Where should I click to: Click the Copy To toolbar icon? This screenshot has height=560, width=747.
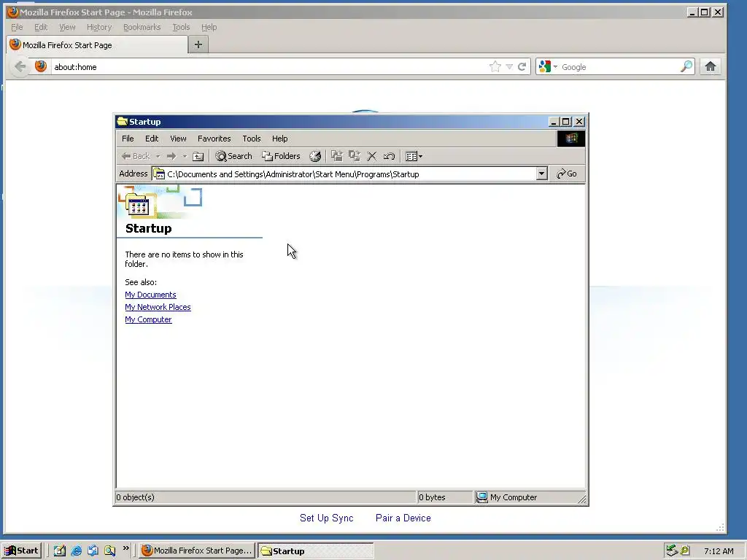[355, 156]
